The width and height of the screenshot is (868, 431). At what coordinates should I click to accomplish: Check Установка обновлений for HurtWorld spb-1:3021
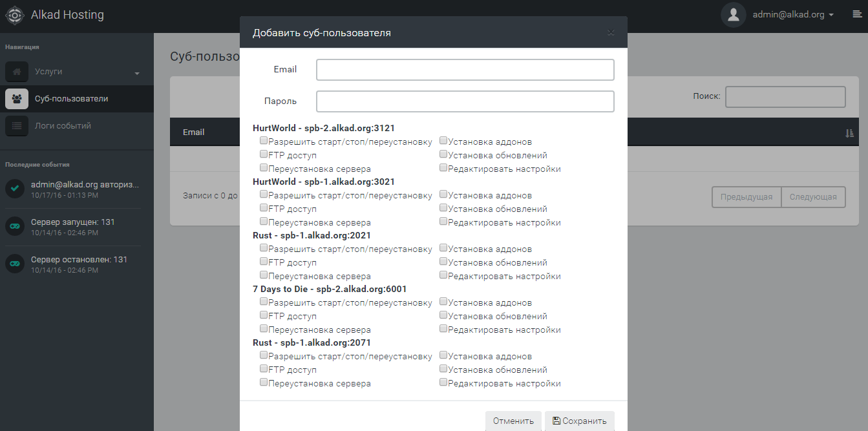point(443,207)
